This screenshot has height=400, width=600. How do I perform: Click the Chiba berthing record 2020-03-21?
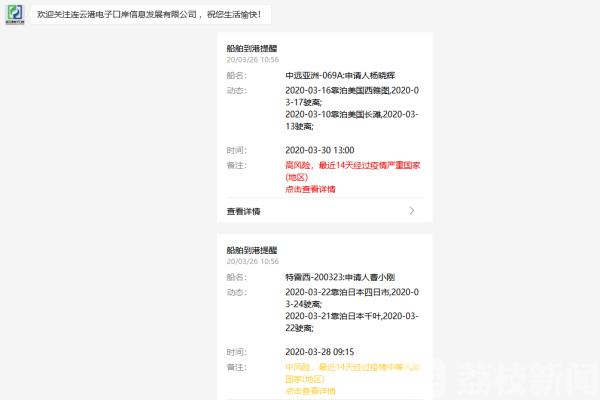click(x=352, y=322)
